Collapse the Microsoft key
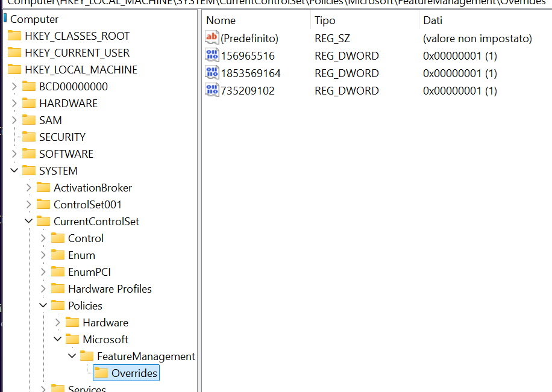This screenshot has height=392, width=552. click(x=57, y=339)
